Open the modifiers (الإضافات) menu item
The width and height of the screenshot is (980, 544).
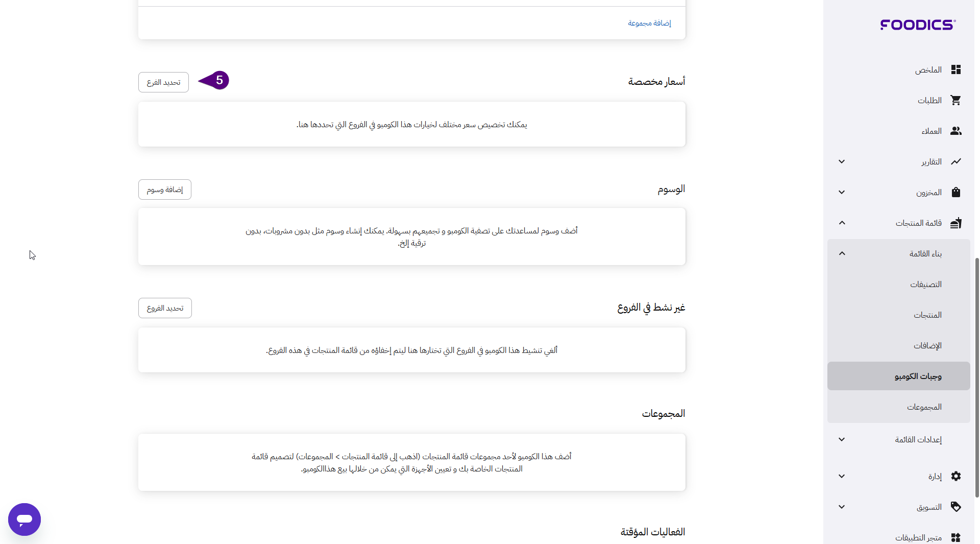point(927,345)
